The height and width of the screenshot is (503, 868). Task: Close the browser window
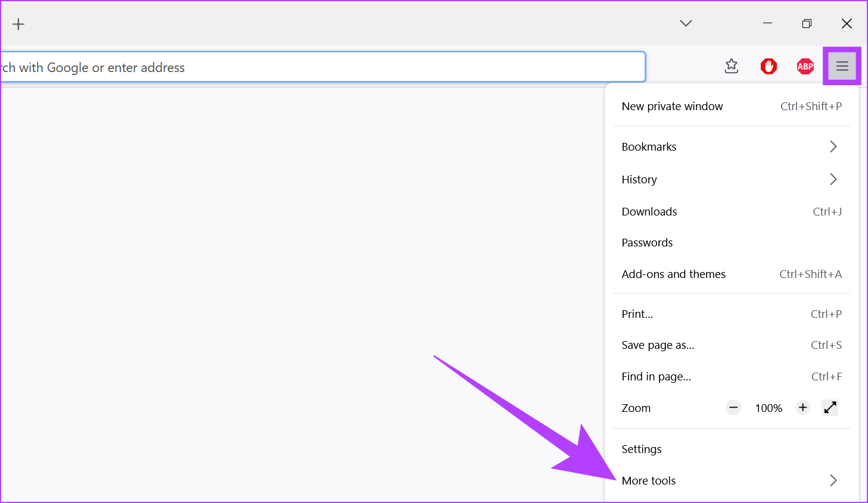point(847,23)
